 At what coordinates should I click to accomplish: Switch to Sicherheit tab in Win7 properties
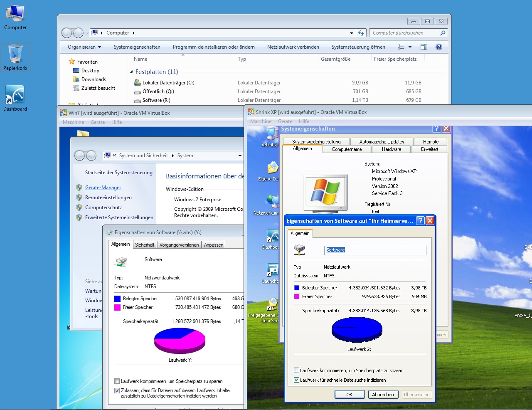tap(145, 245)
